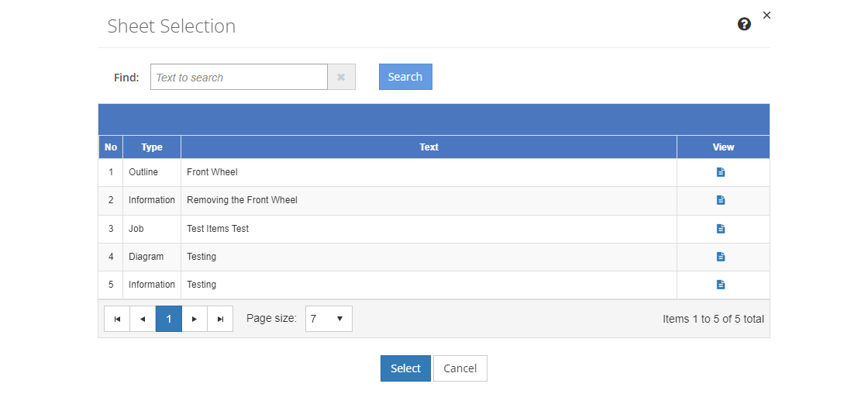This screenshot has width=868, height=394.
Task: Click the Text column header
Action: pyautogui.click(x=429, y=147)
